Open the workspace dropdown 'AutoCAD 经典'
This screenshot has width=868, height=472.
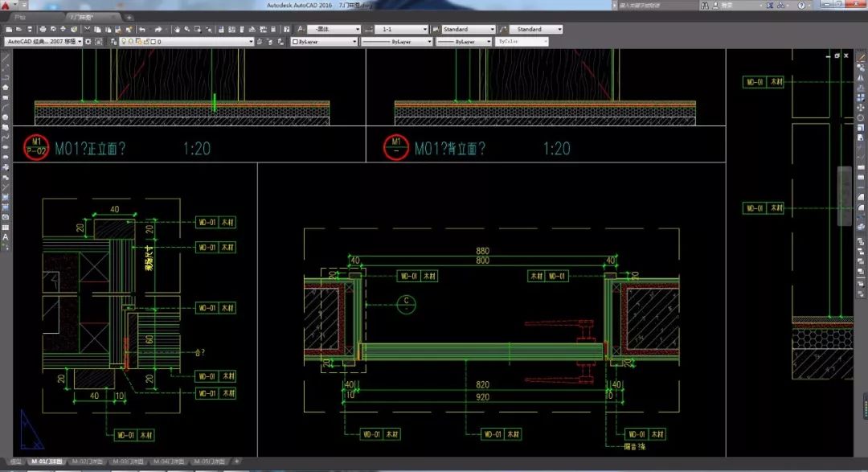tap(44, 41)
